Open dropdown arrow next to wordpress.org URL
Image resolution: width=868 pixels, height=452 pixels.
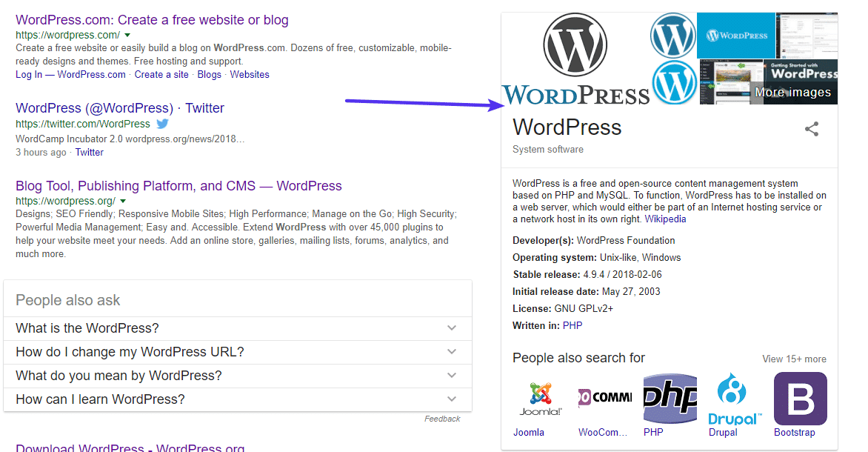pyautogui.click(x=123, y=202)
